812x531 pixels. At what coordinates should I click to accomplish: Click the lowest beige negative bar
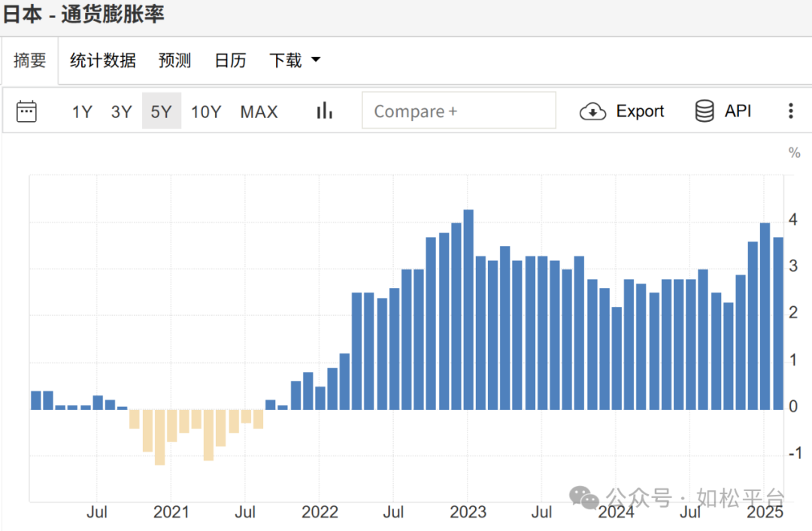tap(160, 438)
